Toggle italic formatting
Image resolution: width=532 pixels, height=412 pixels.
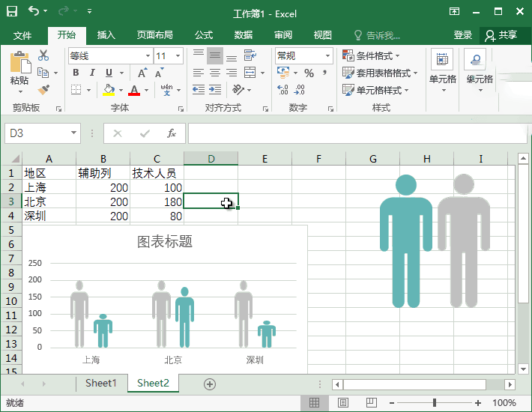tap(92, 73)
